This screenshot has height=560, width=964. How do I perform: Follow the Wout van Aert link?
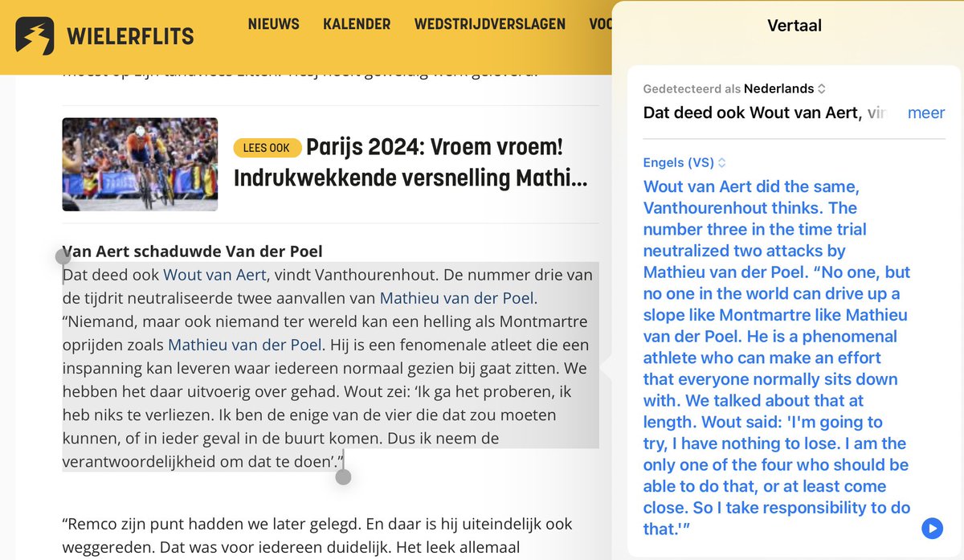click(x=214, y=275)
